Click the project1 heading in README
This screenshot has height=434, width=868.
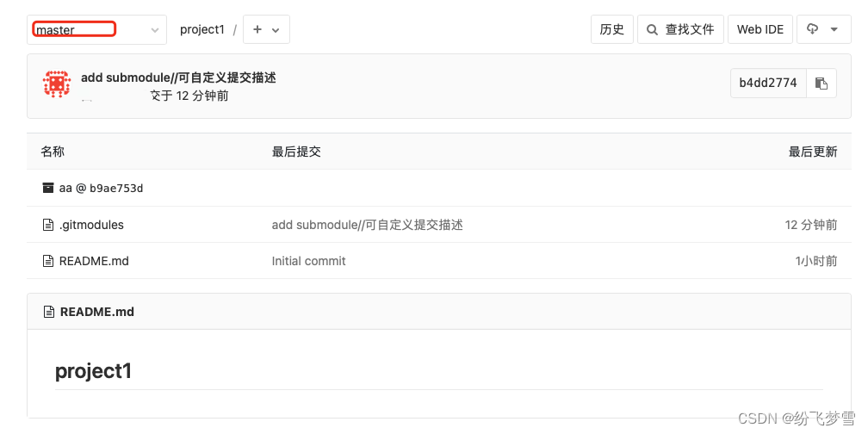coord(93,371)
